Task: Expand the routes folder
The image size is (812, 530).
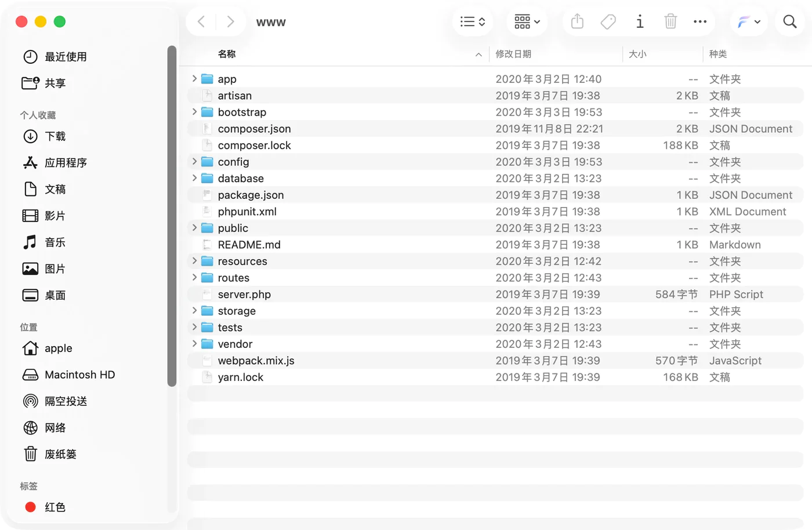Action: point(194,277)
